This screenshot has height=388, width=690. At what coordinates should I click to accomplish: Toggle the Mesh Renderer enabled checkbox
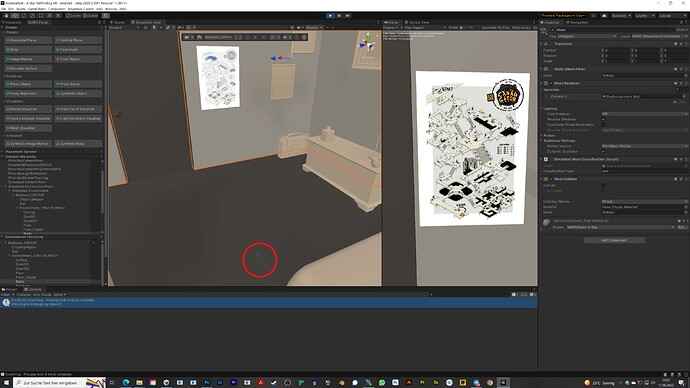click(x=551, y=83)
